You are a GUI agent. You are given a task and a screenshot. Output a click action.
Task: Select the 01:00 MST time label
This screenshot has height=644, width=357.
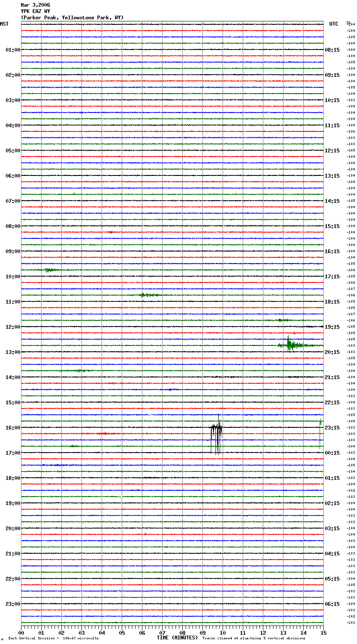(x=13, y=50)
